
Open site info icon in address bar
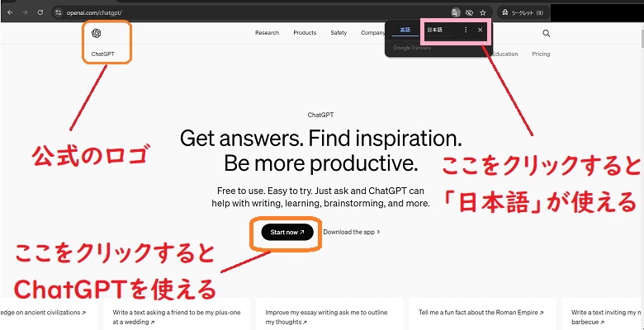[59, 12]
